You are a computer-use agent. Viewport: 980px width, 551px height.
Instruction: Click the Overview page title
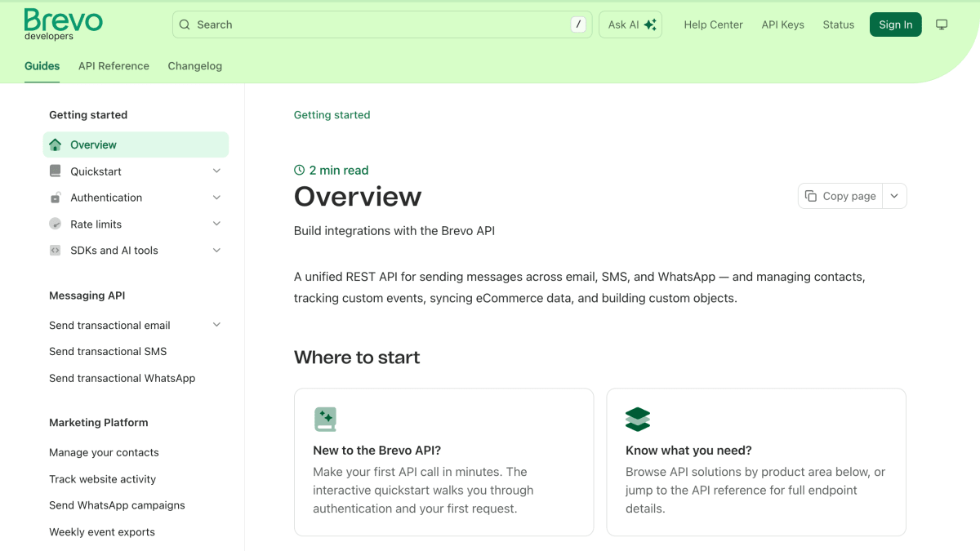358,197
